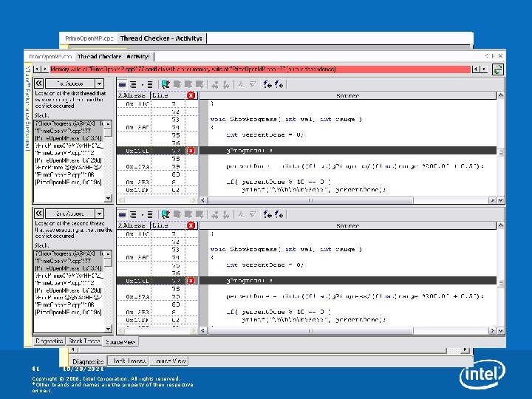Screen dimensions: 532x399
Task: Open Stack Traces tab in background window
Action: pyautogui.click(x=129, y=361)
